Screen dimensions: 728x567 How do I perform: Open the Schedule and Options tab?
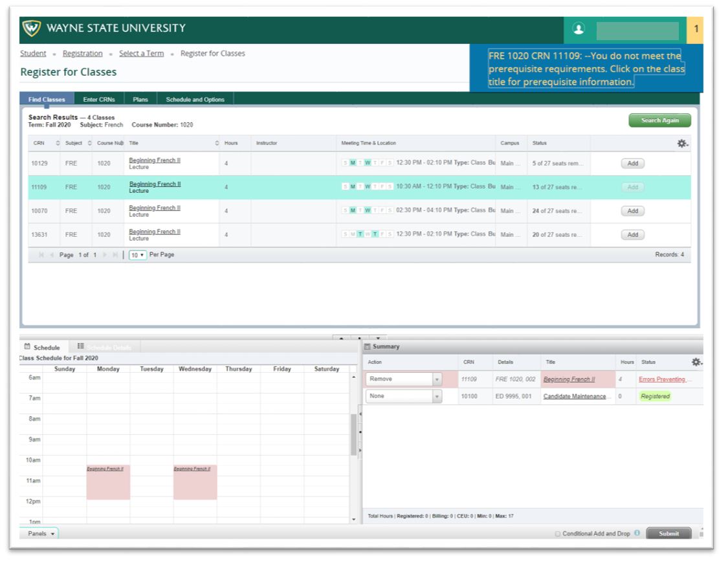click(195, 100)
